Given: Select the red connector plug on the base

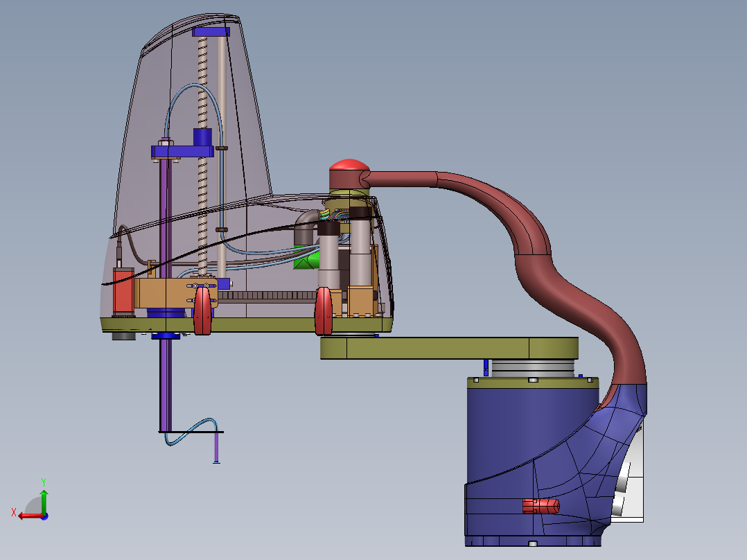Looking at the screenshot, I should tap(541, 506).
